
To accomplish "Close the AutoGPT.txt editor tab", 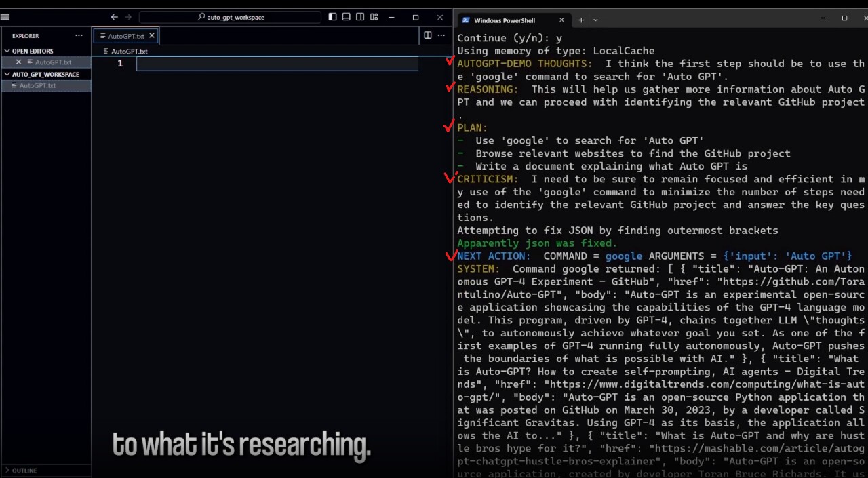I will [x=152, y=35].
